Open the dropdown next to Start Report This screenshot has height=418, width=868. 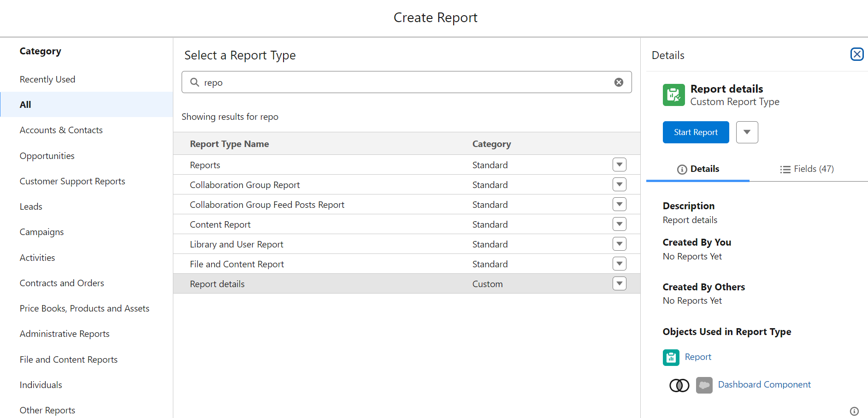(x=747, y=132)
